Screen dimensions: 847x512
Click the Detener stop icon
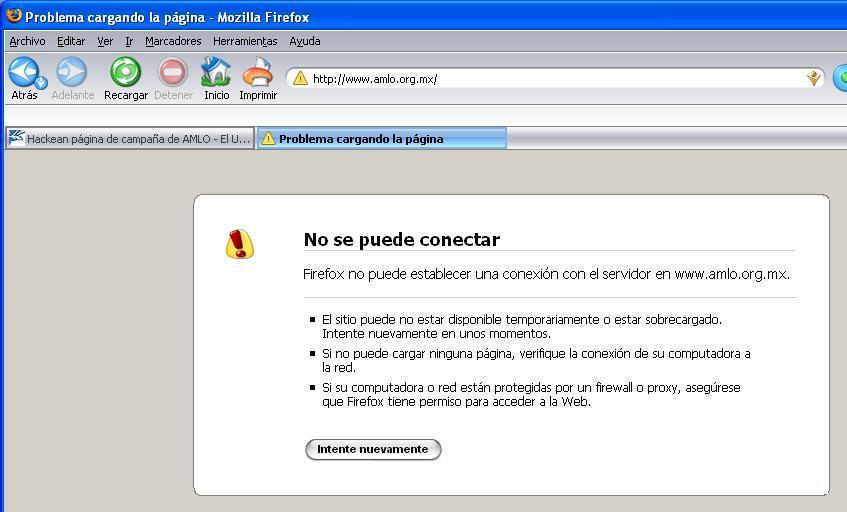point(173,72)
